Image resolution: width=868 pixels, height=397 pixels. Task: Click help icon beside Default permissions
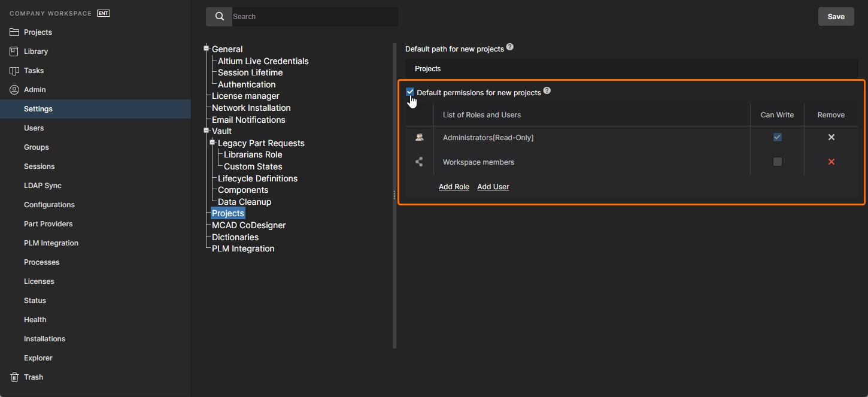tap(547, 91)
